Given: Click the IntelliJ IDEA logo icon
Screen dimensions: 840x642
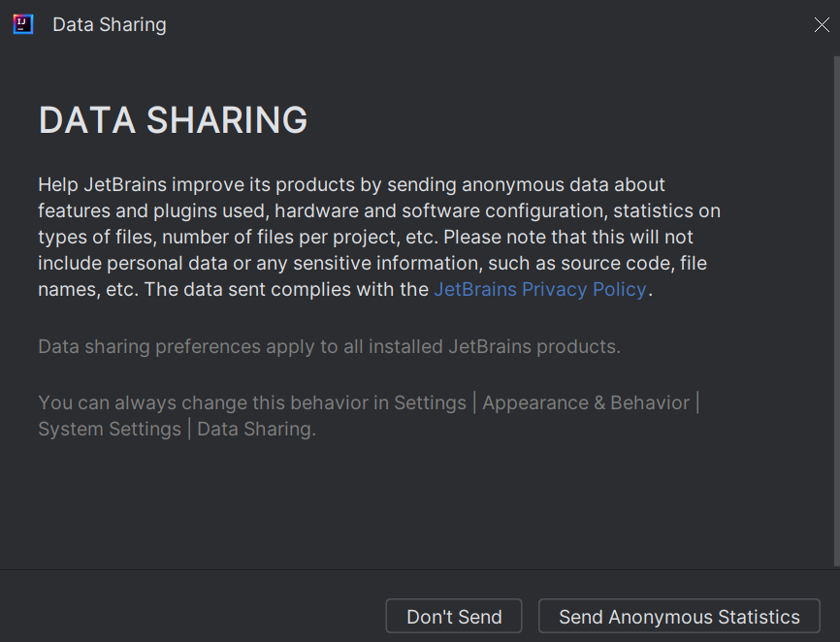Looking at the screenshot, I should 23,24.
